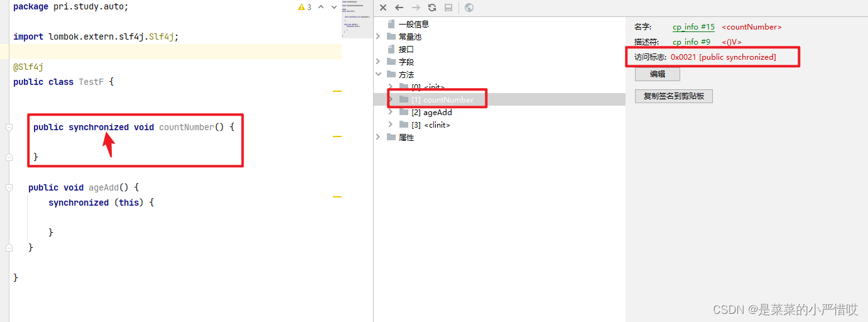
Task: Click the <countNumber> name value
Action: [x=752, y=27]
